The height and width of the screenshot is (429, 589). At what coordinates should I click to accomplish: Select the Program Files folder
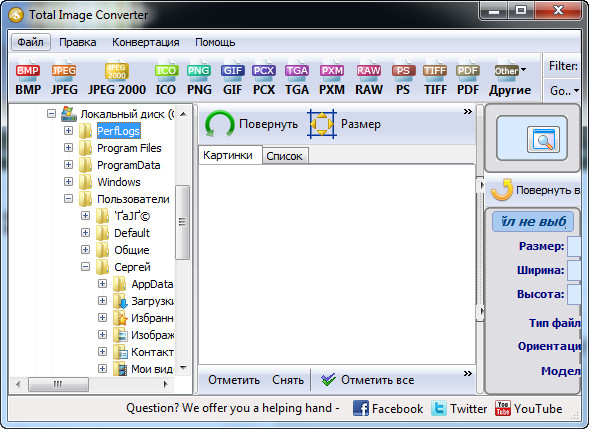tap(129, 148)
